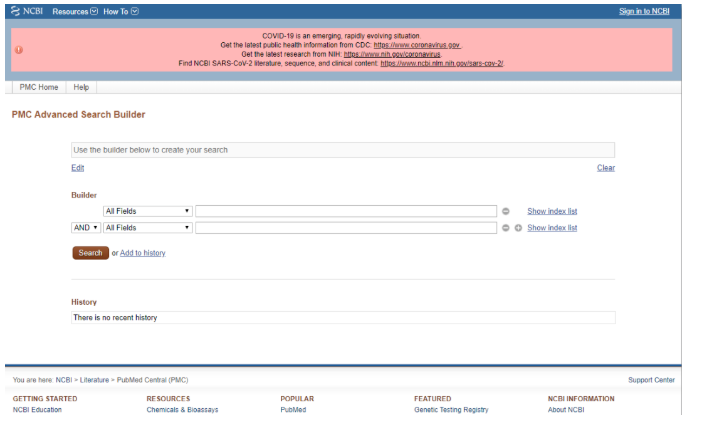Open the nih.gov/coronavirus link
Viewport: 704px width, 440px height.
click(x=392, y=54)
